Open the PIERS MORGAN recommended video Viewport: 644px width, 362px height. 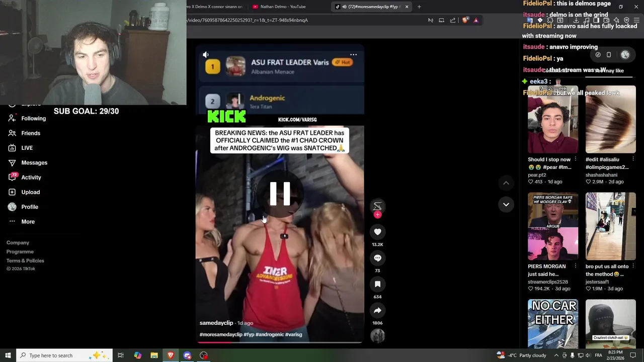[553, 226]
